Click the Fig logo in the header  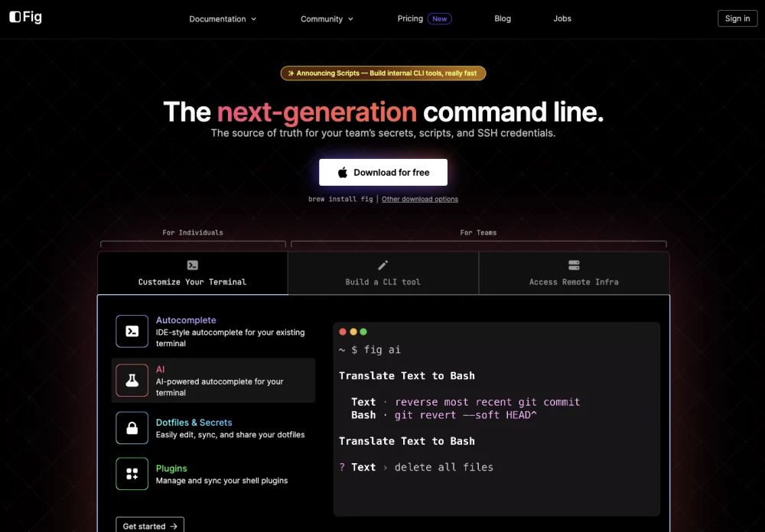pos(25,17)
